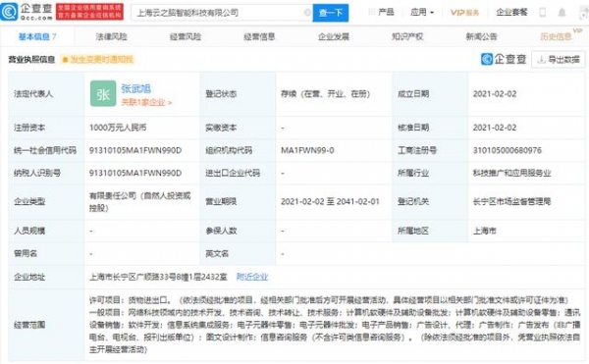Click the 导出数据 export button
The image size is (589, 364).
559,59
